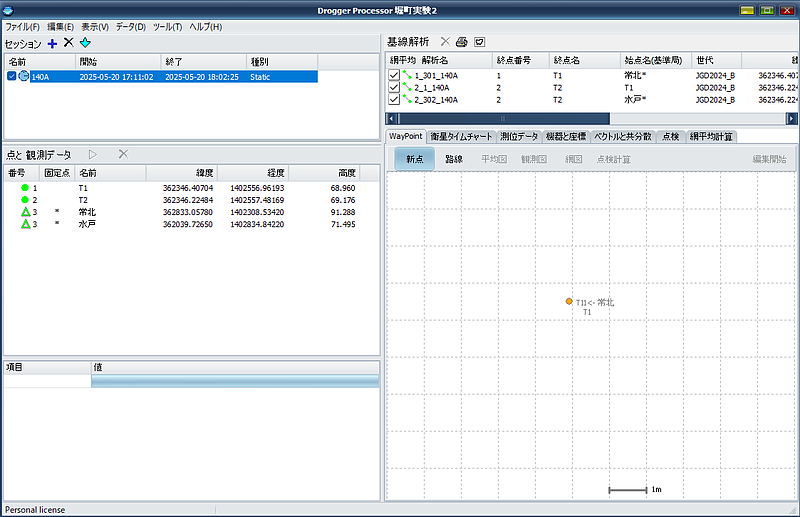
Task: Toggle the checkbox for session 140A
Action: click(x=11, y=76)
